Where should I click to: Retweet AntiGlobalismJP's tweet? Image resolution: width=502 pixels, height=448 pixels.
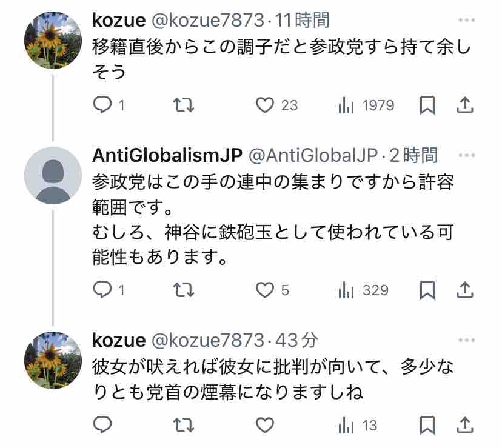[184, 290]
